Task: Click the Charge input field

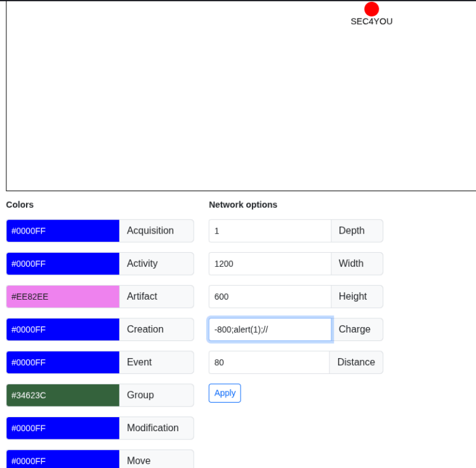Action: click(x=270, y=330)
